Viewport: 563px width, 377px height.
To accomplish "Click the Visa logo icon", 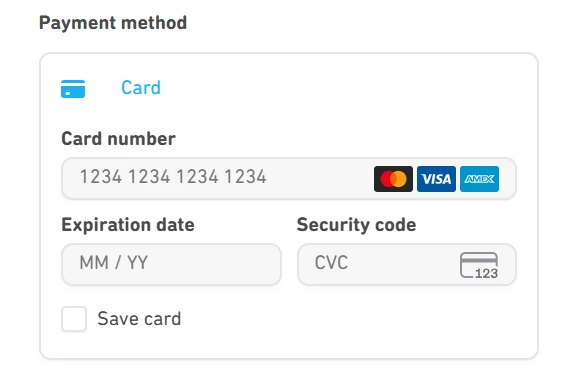I will [436, 179].
